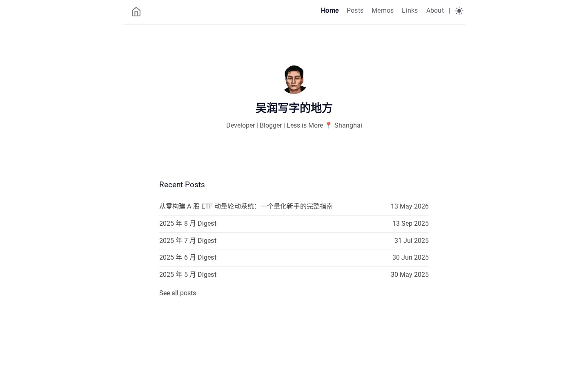Follow the See all posts link

178,293
